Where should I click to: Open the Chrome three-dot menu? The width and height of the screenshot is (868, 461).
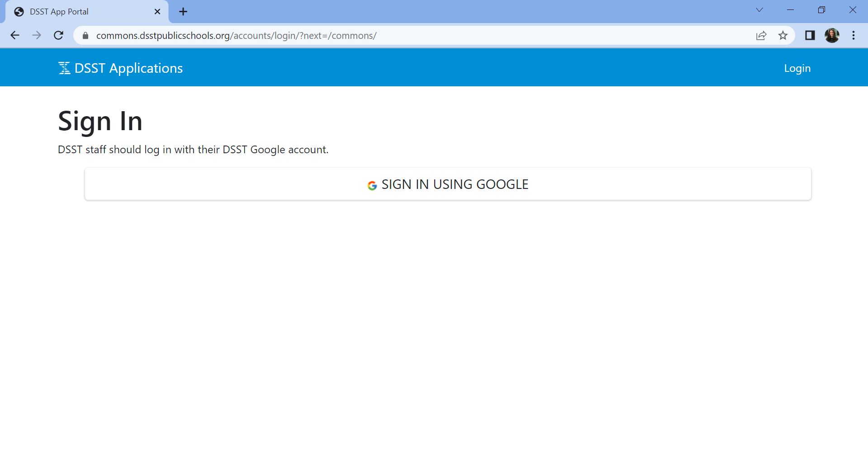coord(854,36)
